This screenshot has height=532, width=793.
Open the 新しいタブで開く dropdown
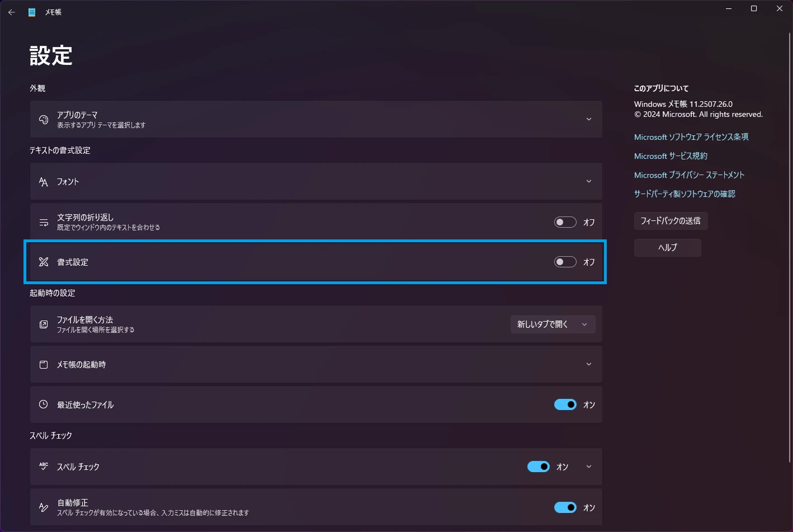click(553, 324)
